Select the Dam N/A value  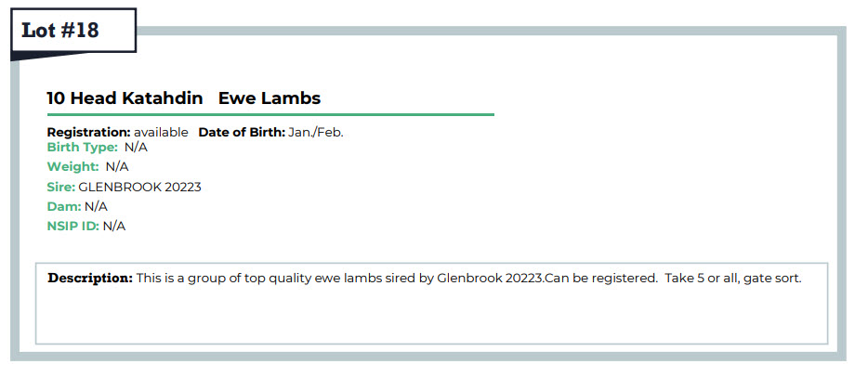(x=97, y=207)
